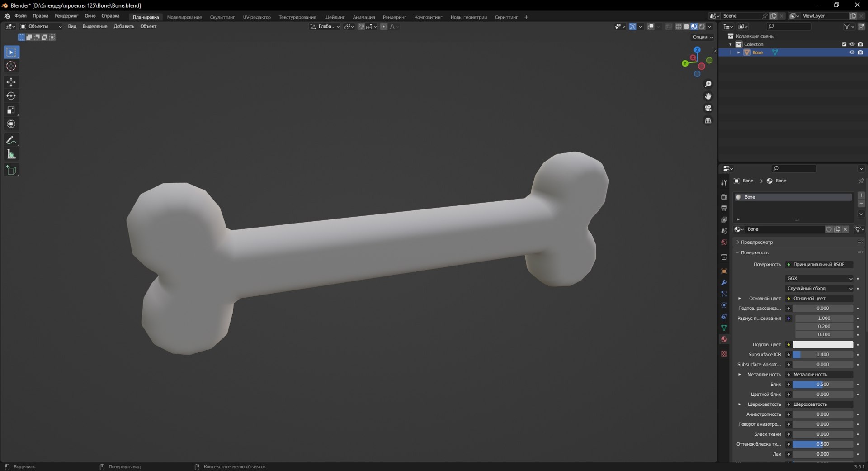The image size is (868, 471).
Task: Switch perspective/orthographic grid icon
Action: pos(708,120)
